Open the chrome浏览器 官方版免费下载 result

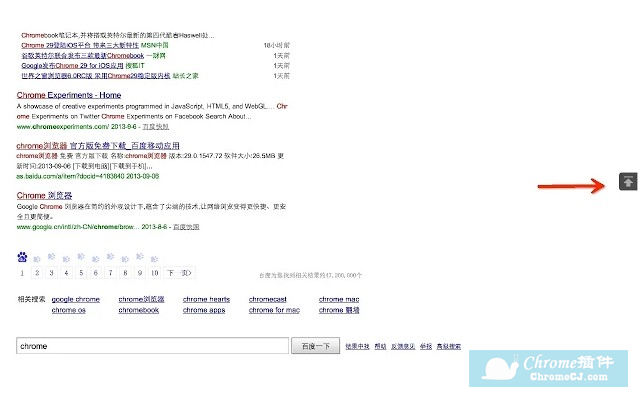pyautogui.click(x=98, y=146)
